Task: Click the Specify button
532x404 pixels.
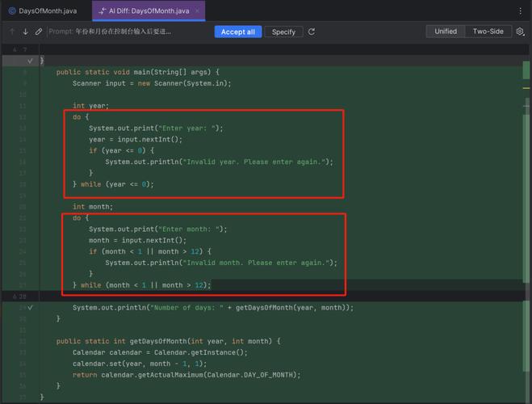Action: coord(283,32)
